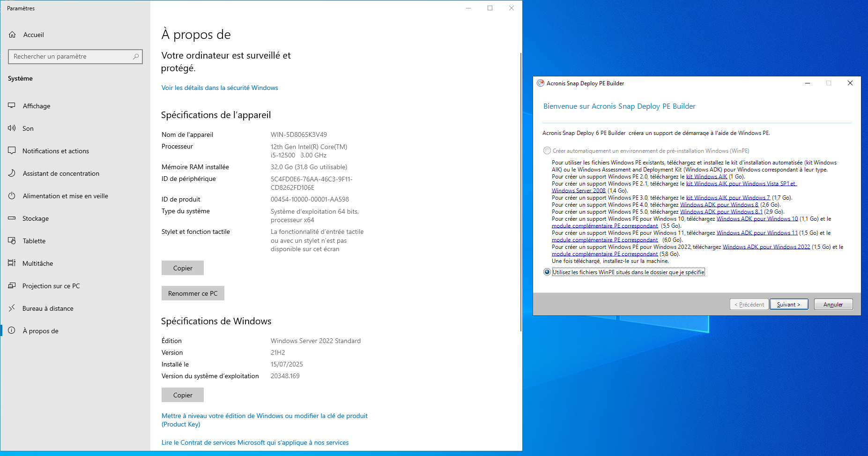Click the Multitâche icon in the sidebar

(x=12, y=263)
